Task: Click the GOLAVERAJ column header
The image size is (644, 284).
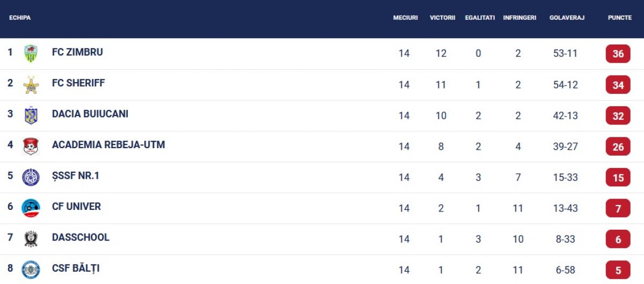Action: tap(567, 18)
